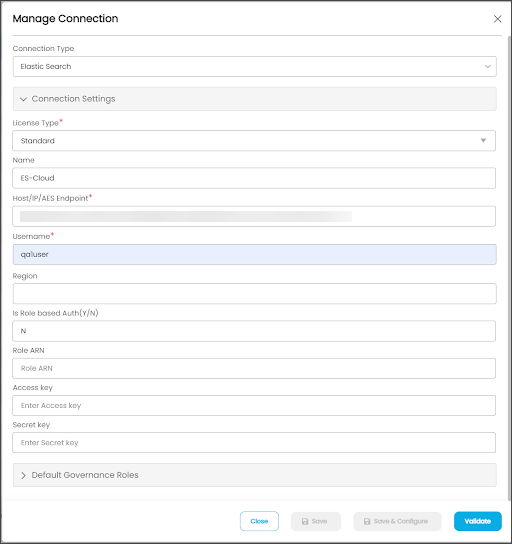This screenshot has width=512, height=544.
Task: Click the Is Role based Auth field
Action: (x=254, y=331)
